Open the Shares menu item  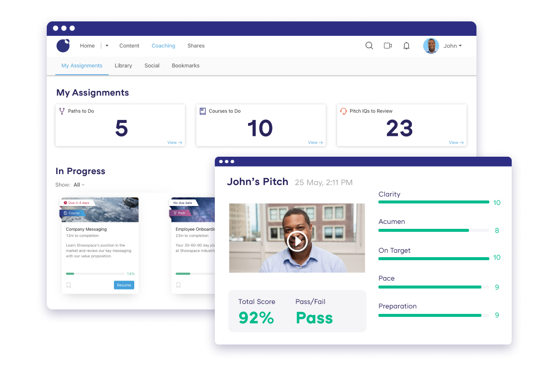(196, 46)
